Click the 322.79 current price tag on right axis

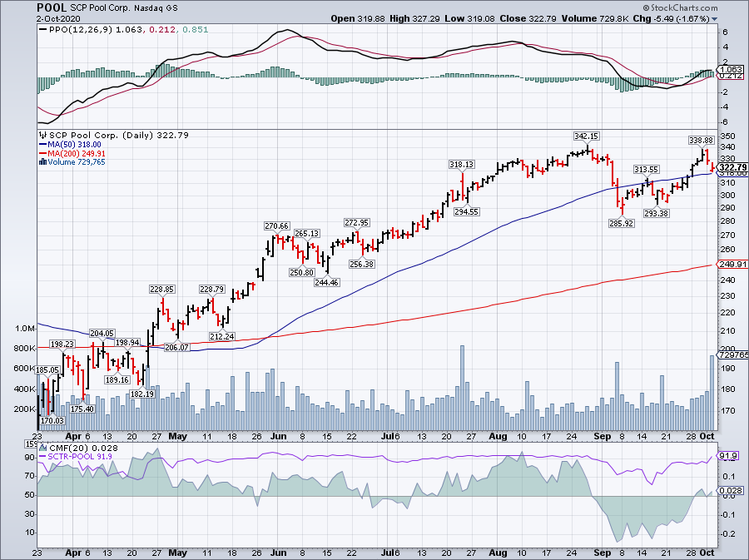[732, 167]
